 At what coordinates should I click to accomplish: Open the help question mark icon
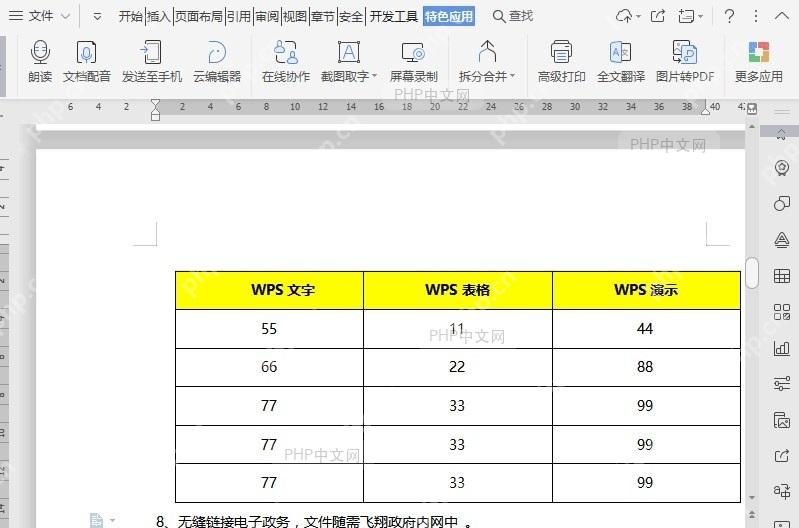point(729,16)
